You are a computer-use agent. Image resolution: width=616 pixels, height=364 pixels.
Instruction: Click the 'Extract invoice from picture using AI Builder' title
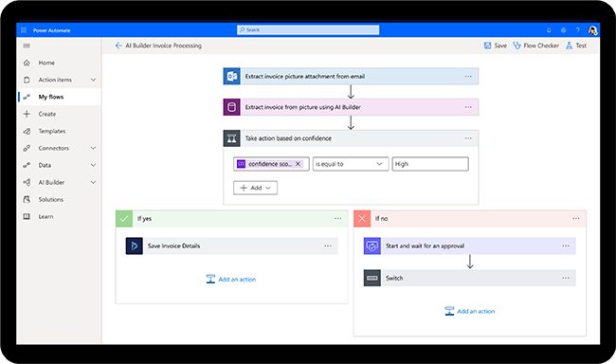(303, 107)
